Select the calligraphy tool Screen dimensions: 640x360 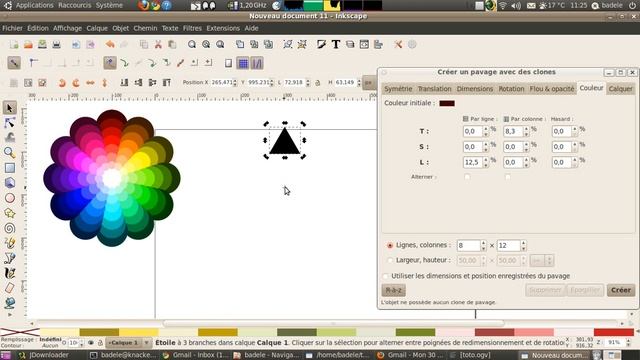tap(10, 273)
